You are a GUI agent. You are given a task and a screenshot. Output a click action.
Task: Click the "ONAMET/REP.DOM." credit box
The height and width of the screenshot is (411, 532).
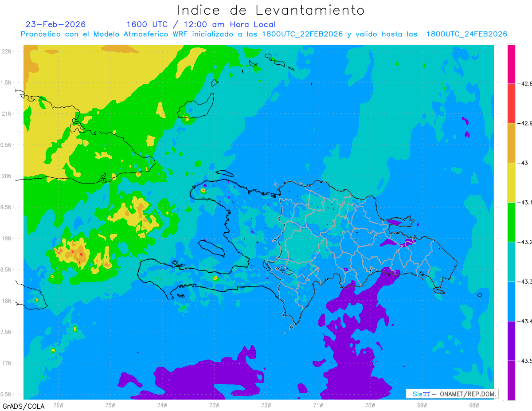click(452, 394)
